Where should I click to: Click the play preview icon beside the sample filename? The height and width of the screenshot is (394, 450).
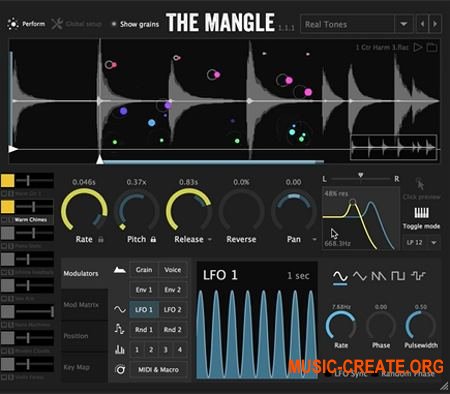[418, 47]
